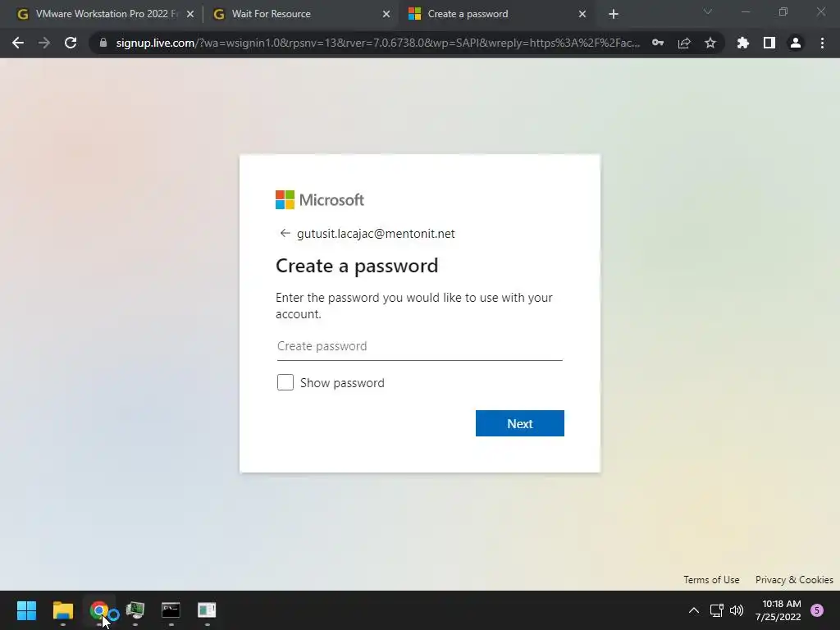This screenshot has height=630, width=840.
Task: Enable Show password checkbox
Action: 285,382
